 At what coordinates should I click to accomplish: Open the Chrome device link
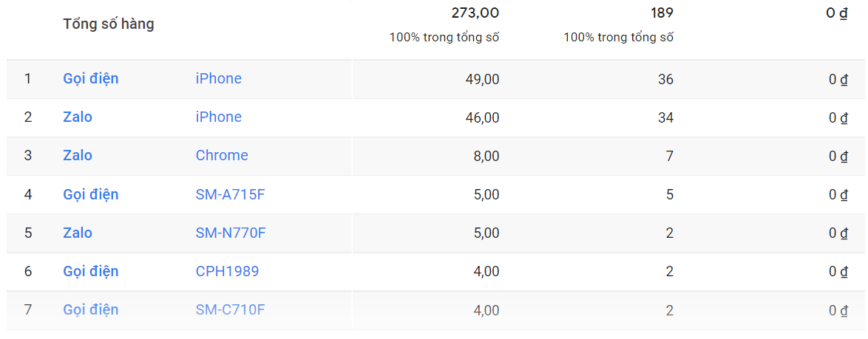pyautogui.click(x=222, y=155)
